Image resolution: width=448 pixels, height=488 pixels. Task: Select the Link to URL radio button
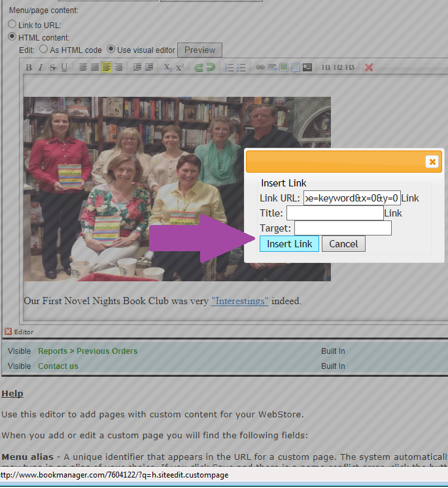12,24
